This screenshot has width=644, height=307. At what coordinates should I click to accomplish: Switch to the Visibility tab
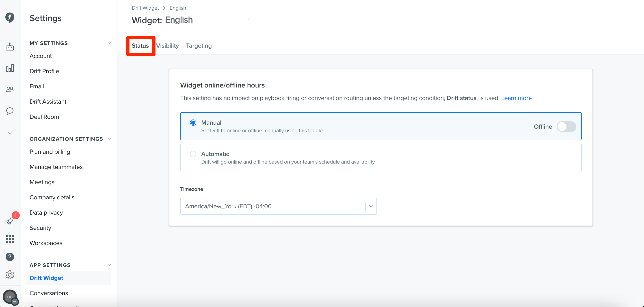168,46
